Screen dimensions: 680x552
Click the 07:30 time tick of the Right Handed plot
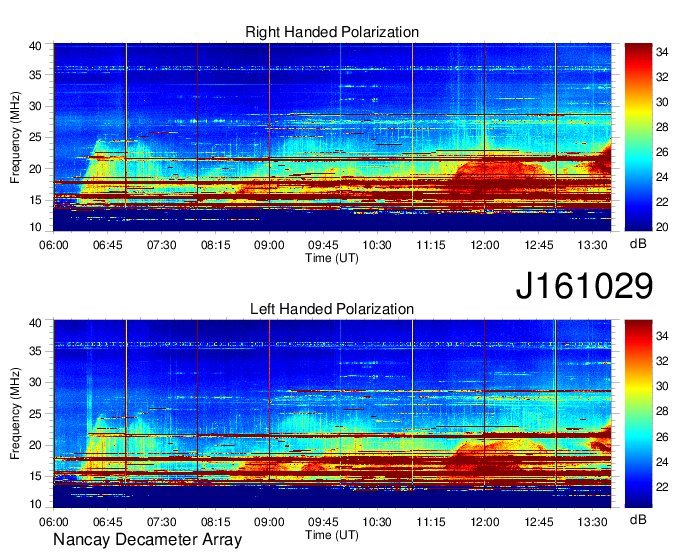[161, 245]
